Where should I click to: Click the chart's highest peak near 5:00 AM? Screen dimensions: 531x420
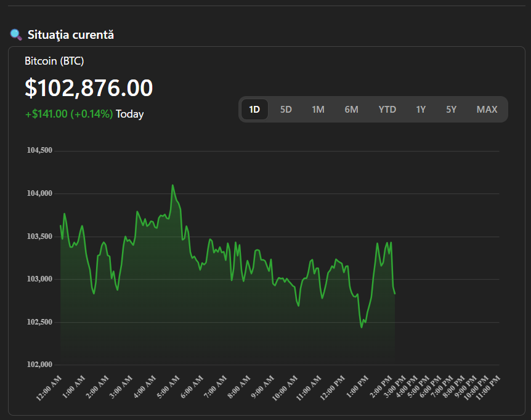(x=172, y=185)
